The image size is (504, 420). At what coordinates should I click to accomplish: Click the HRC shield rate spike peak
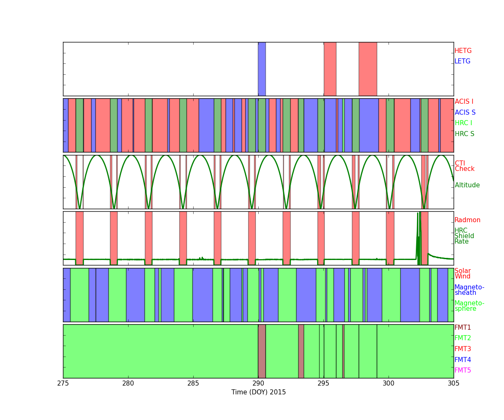pyautogui.click(x=418, y=214)
